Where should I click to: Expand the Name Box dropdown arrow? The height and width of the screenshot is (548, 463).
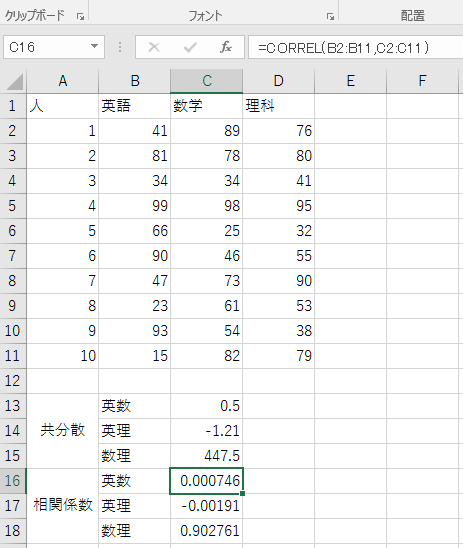tap(94, 46)
